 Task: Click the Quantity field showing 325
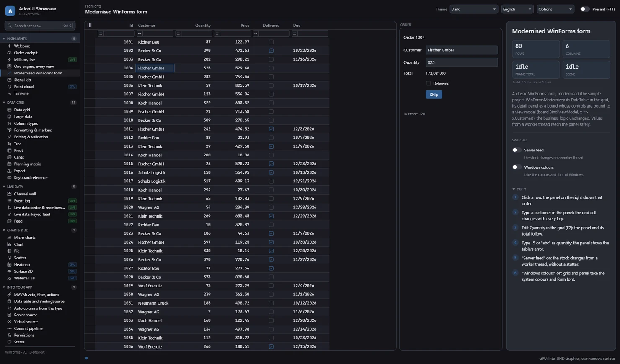tap(462, 62)
